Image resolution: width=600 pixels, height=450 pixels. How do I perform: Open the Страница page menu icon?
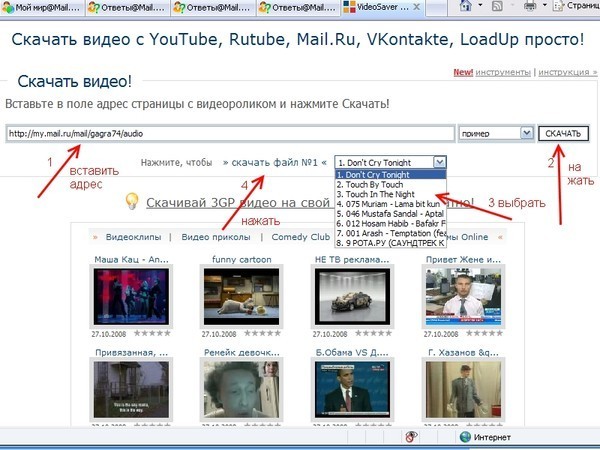click(559, 6)
